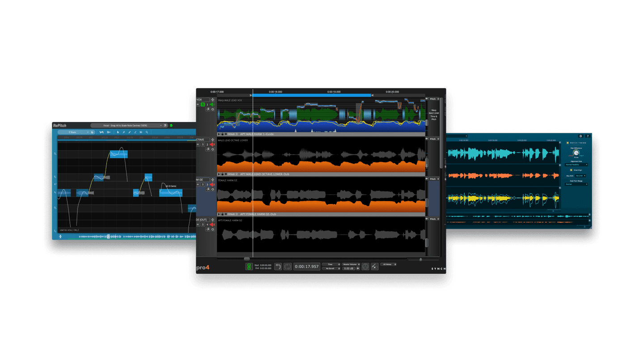Adjust the horizontal zoom slider at bottom right
This screenshot has height=362, width=644.
pyautogui.click(x=420, y=259)
